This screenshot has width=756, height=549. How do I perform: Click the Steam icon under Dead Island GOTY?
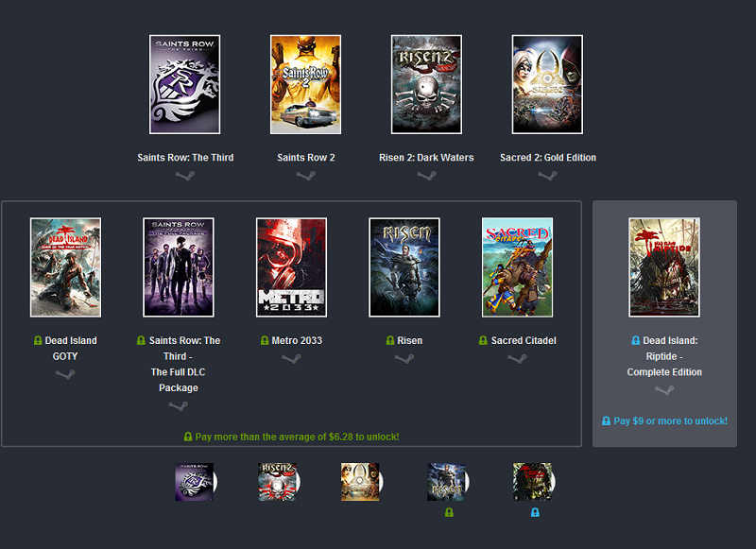click(65, 374)
